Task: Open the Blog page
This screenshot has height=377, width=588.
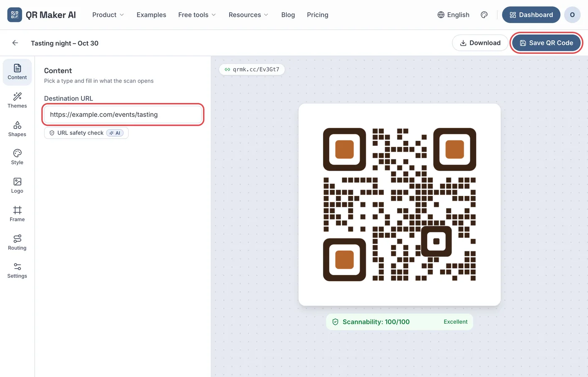Action: [288, 15]
